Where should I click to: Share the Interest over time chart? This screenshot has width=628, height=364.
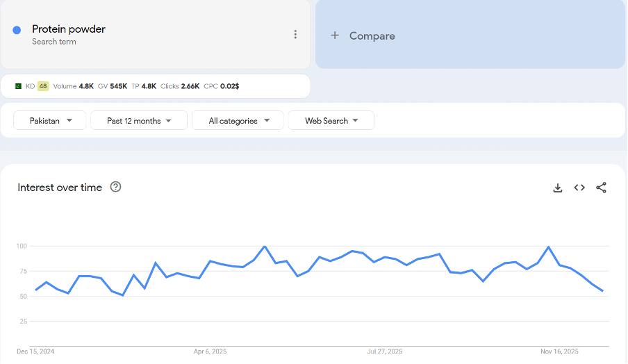601,188
